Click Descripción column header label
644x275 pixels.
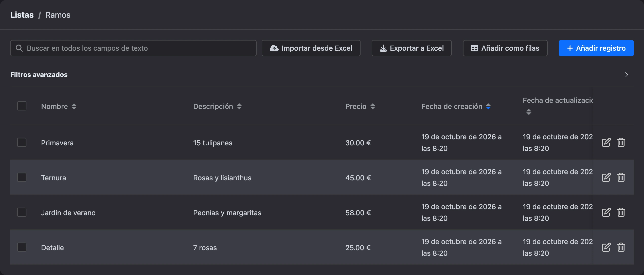[x=213, y=106]
